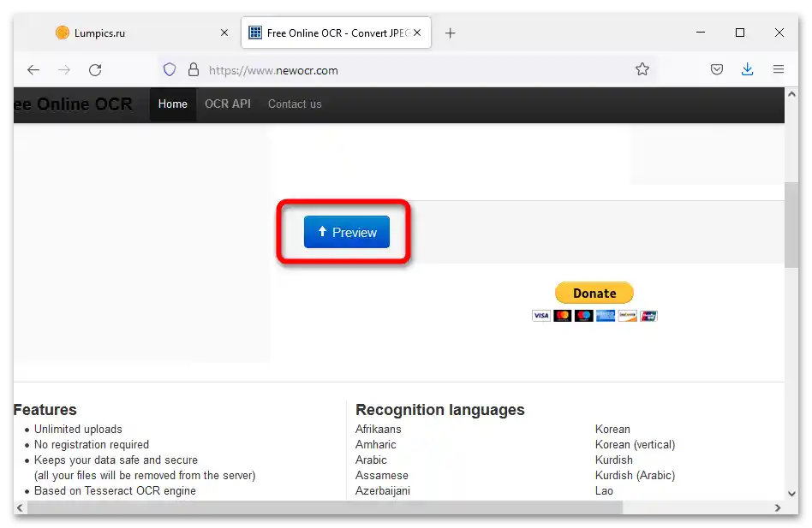
Task: Click 'Keeps your data safe and secure'
Action: 116,460
